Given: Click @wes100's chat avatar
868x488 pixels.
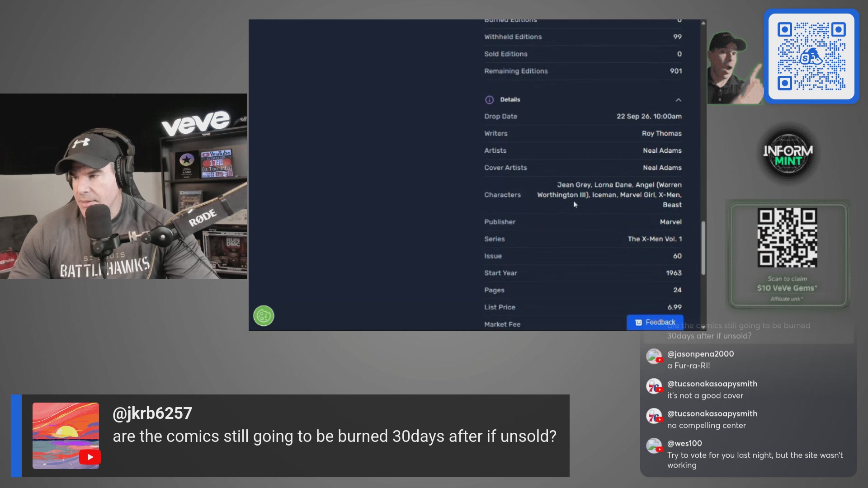Looking at the screenshot, I should click(x=654, y=446).
